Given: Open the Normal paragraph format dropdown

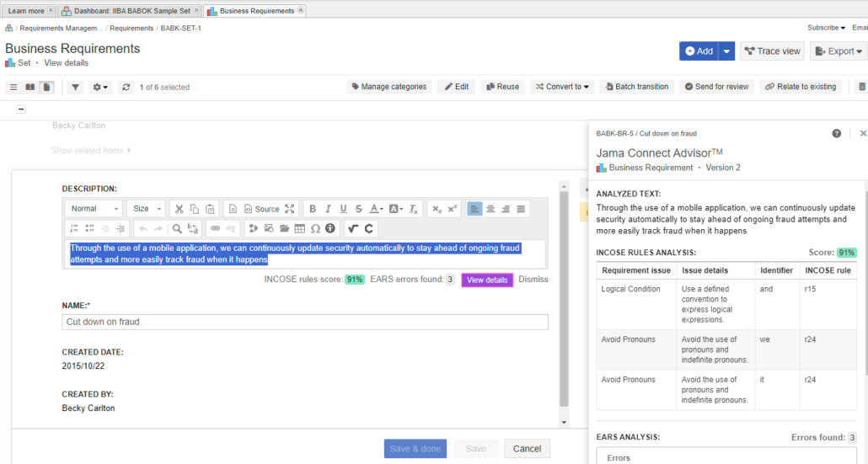Looking at the screenshot, I should 93,209.
